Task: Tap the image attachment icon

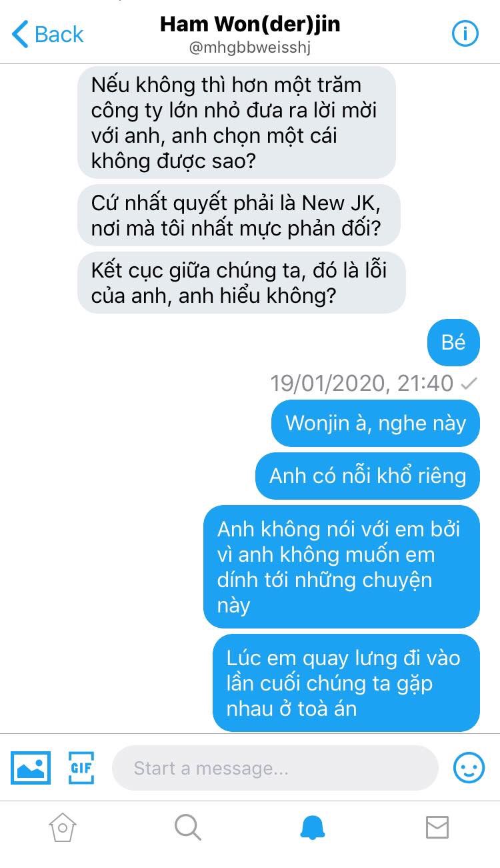Action: pos(30,768)
